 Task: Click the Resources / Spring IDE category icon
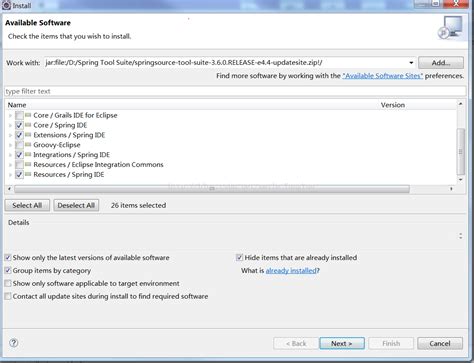coord(28,174)
